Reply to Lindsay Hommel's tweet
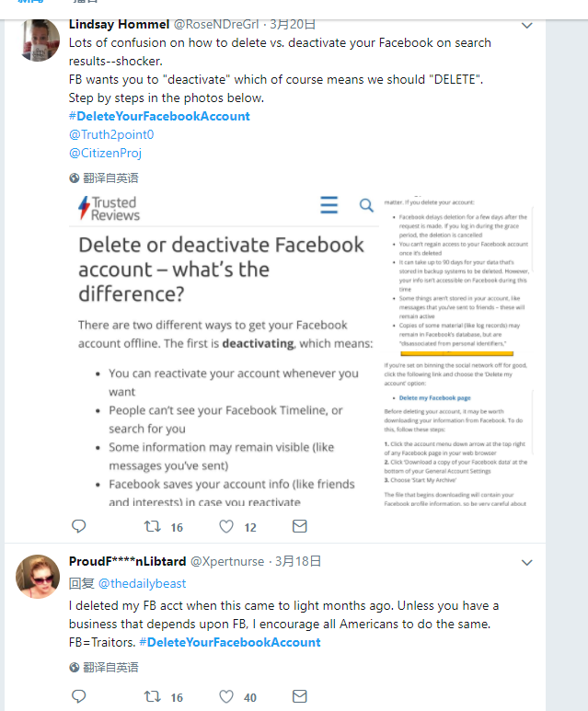This screenshot has height=711, width=588. coord(79,526)
